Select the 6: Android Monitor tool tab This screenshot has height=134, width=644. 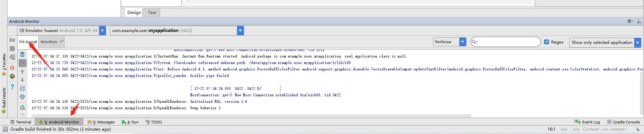click(x=59, y=122)
